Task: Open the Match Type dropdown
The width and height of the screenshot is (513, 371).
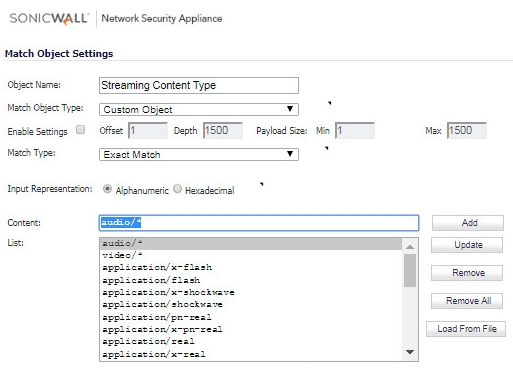Action: tap(199, 154)
